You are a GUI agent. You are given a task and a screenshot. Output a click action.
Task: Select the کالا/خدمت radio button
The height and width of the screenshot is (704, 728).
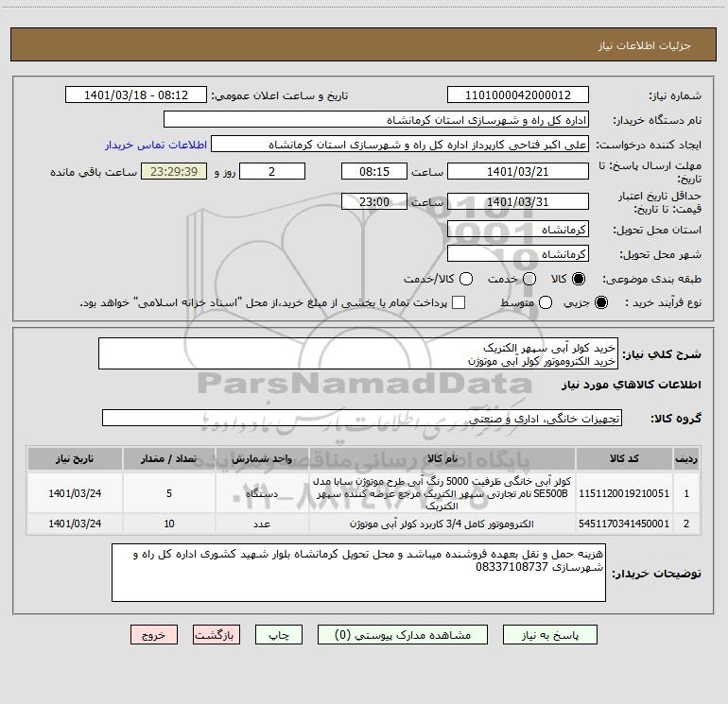click(x=466, y=279)
